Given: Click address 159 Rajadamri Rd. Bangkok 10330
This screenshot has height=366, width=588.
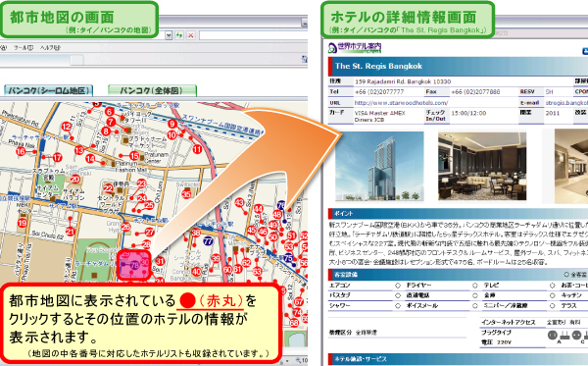Looking at the screenshot, I should (403, 81).
